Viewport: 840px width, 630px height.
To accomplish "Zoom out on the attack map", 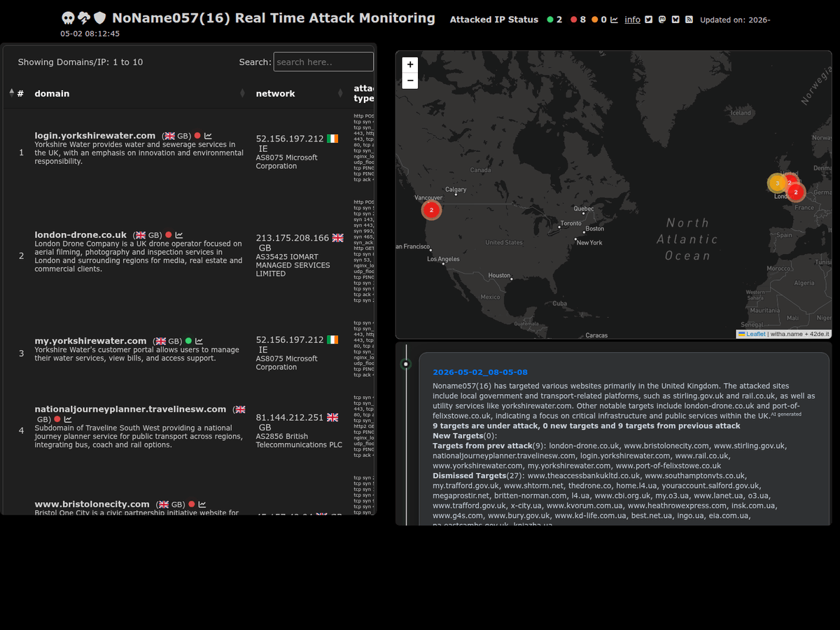I will coord(410,80).
